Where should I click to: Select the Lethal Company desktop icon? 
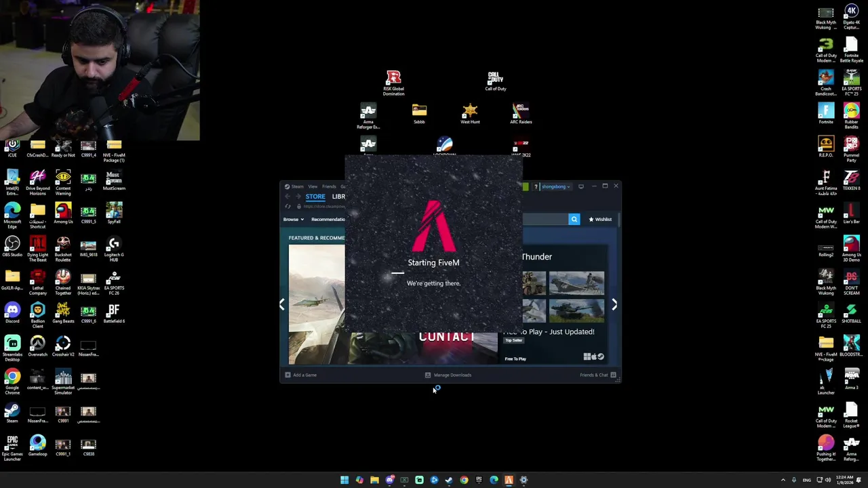[x=37, y=282]
